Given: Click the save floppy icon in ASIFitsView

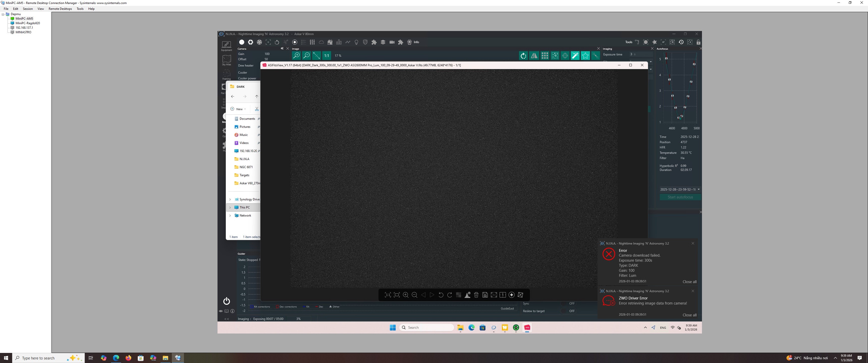Looking at the screenshot, I should coord(485,295).
